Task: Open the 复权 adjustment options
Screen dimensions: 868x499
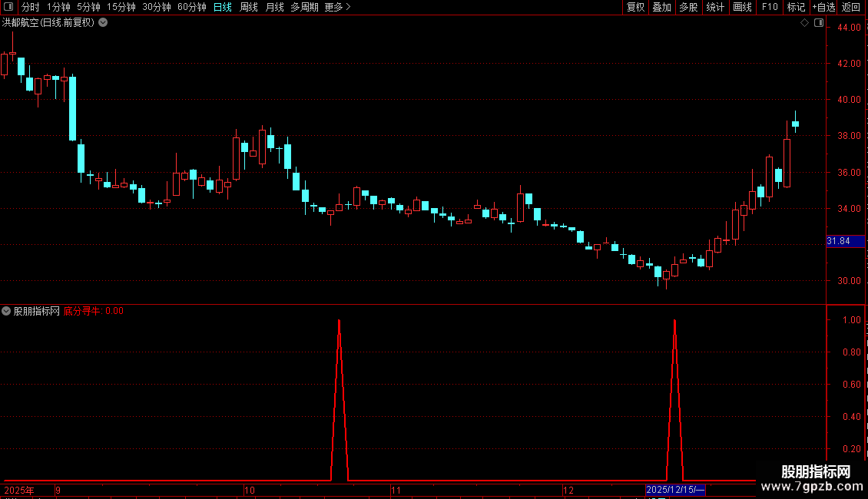Action: coord(635,7)
